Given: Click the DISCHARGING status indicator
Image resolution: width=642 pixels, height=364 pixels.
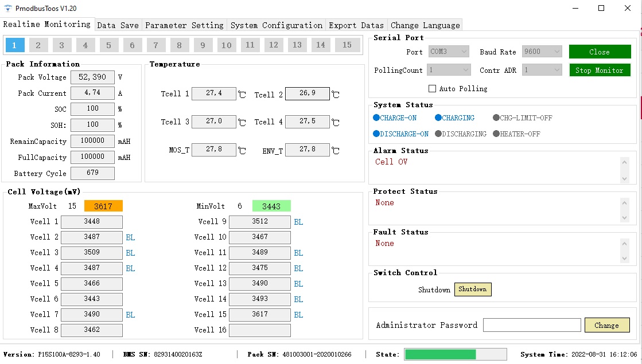Looking at the screenshot, I should 462,134.
